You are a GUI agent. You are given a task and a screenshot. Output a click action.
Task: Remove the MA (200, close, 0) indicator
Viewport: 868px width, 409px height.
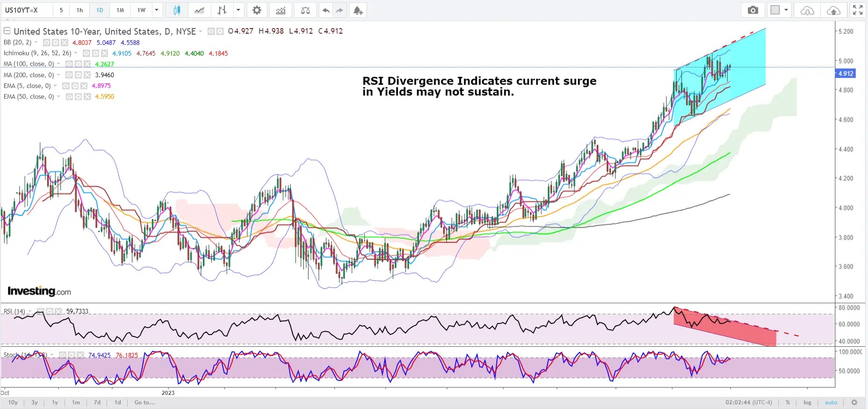click(87, 75)
